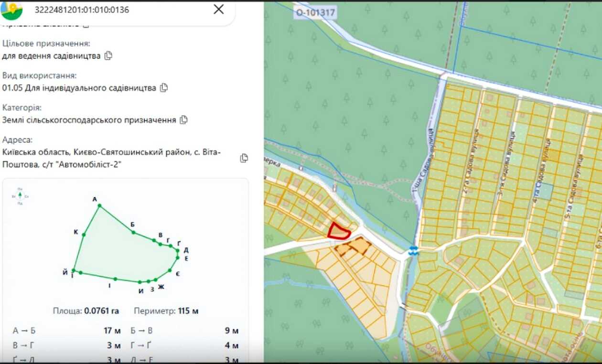
Task: Click the 'Вид використання:' field label
Action: [x=39, y=75]
